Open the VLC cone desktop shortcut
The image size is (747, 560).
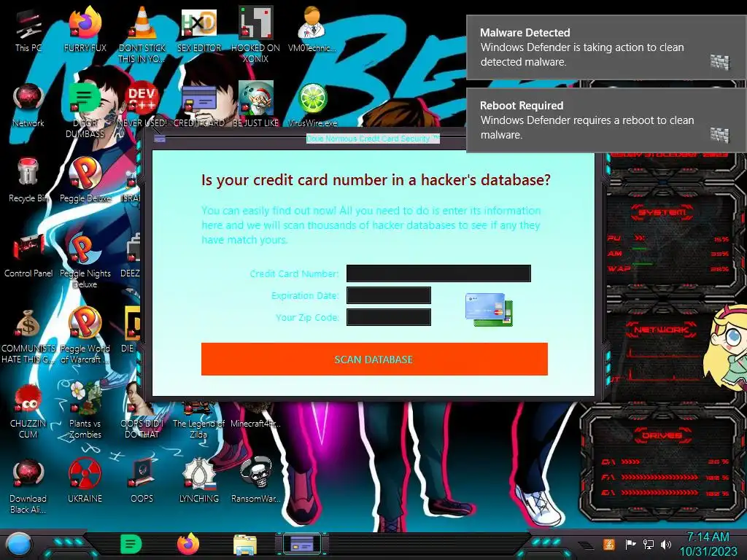(142, 34)
